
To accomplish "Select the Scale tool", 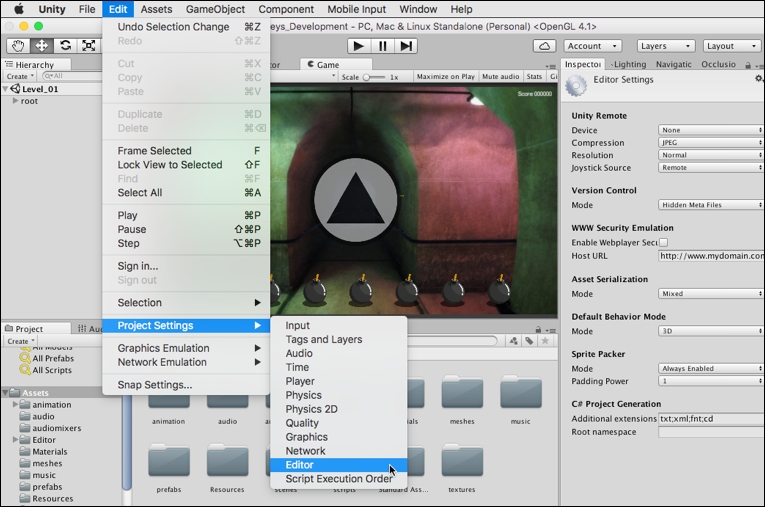I will click(88, 46).
